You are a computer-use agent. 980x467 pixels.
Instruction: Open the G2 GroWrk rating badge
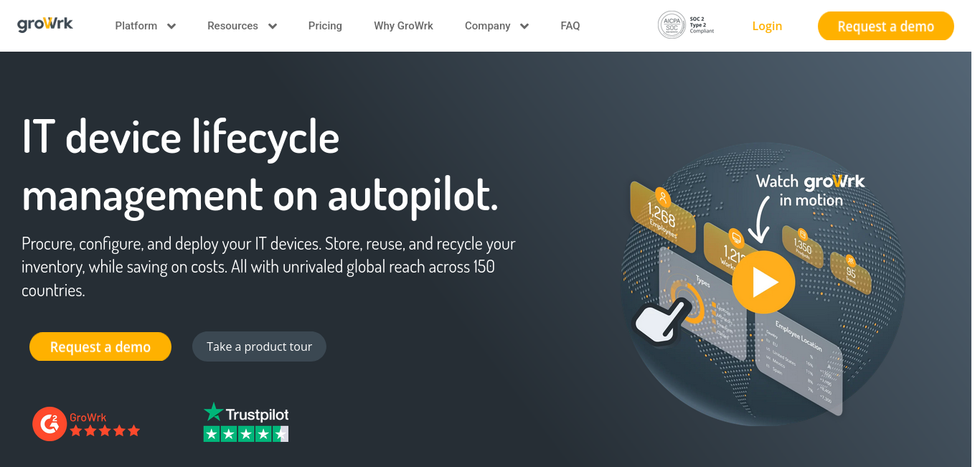coord(86,423)
